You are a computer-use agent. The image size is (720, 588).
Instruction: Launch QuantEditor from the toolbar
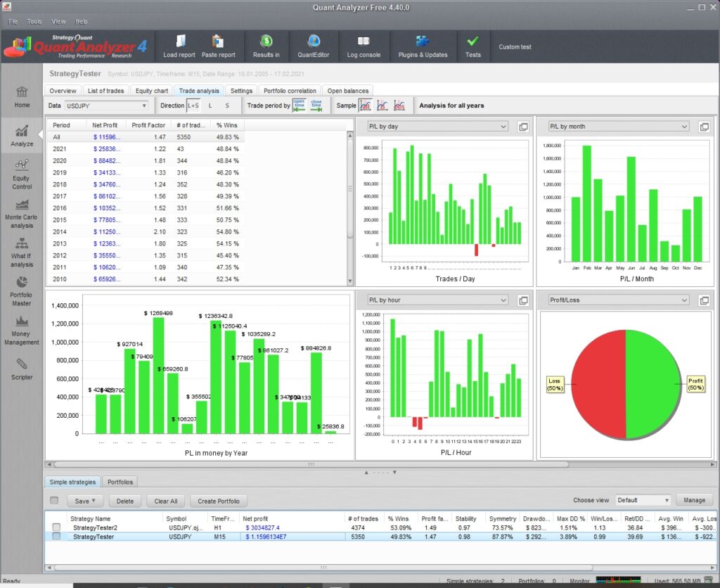314,46
